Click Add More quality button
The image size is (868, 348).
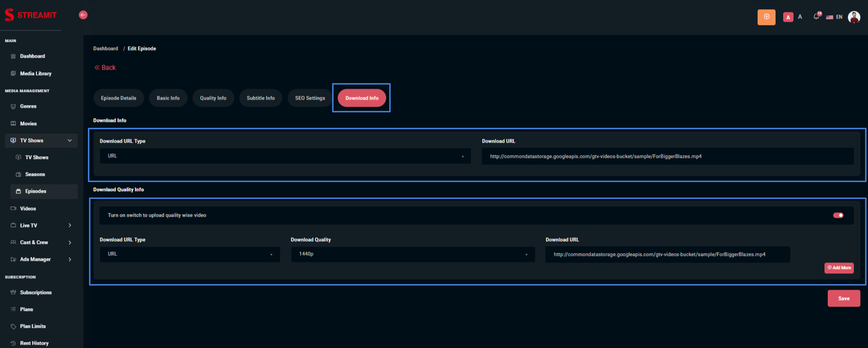click(x=839, y=268)
